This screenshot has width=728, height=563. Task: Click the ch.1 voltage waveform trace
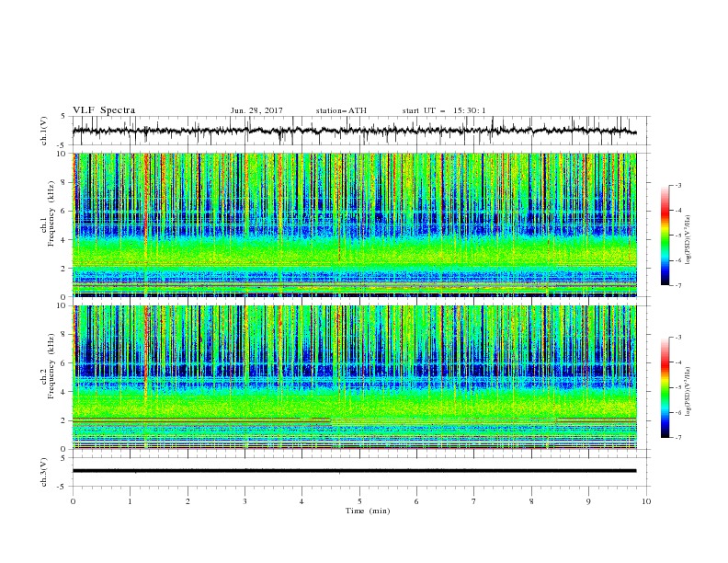coord(354,131)
